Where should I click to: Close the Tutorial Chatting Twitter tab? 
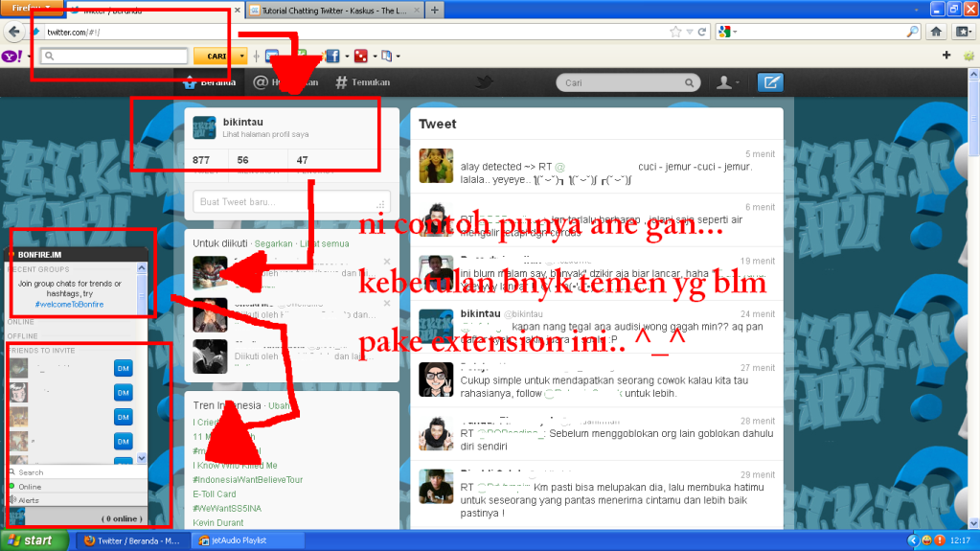417,11
